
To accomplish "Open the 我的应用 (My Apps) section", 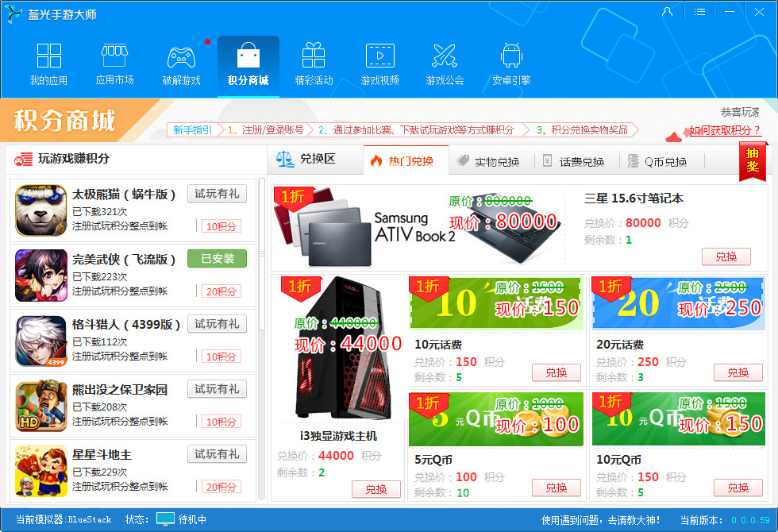I will pyautogui.click(x=48, y=64).
